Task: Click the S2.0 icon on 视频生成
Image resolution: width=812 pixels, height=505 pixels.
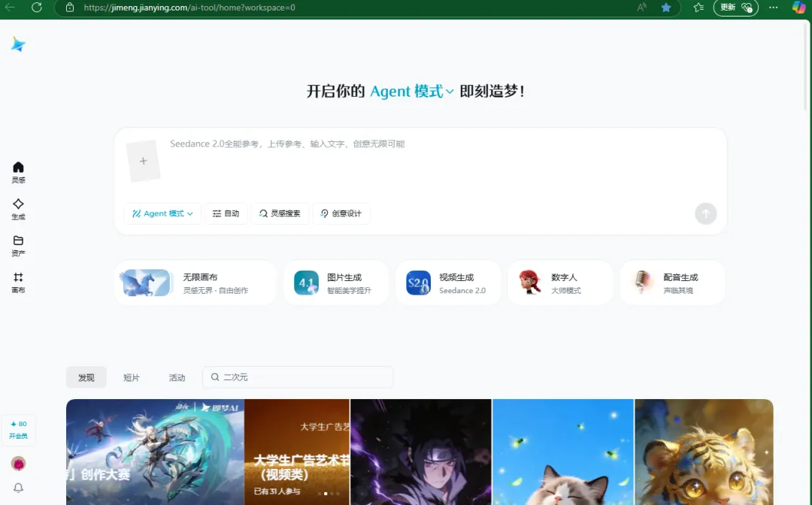Action: pos(419,283)
